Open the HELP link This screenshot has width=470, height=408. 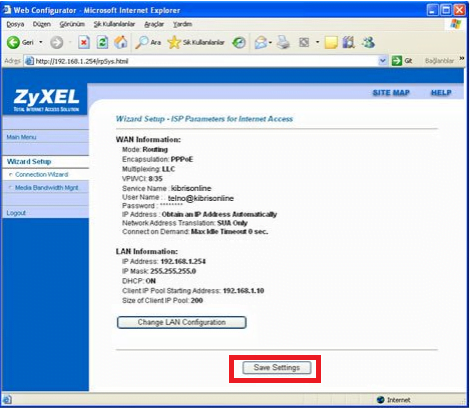click(441, 93)
